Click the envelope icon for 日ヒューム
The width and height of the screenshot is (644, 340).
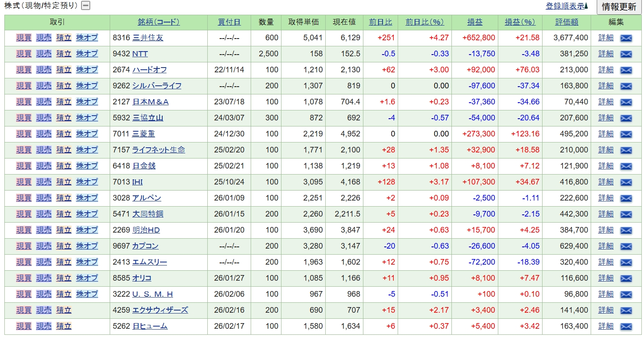(626, 327)
